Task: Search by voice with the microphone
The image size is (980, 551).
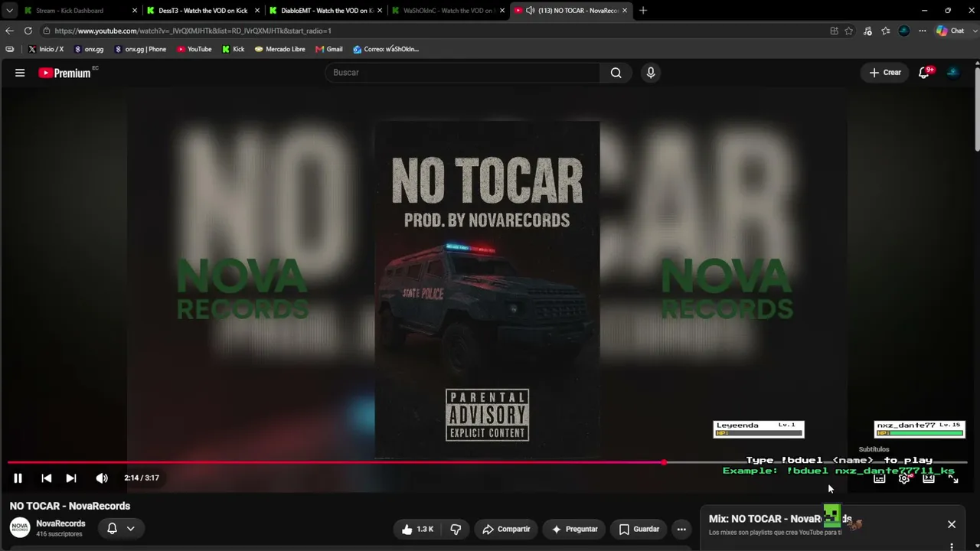Action: tap(651, 73)
